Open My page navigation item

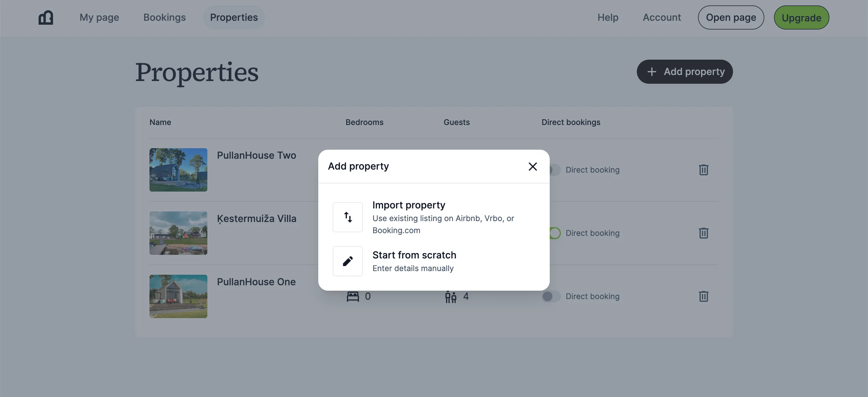[x=99, y=17]
